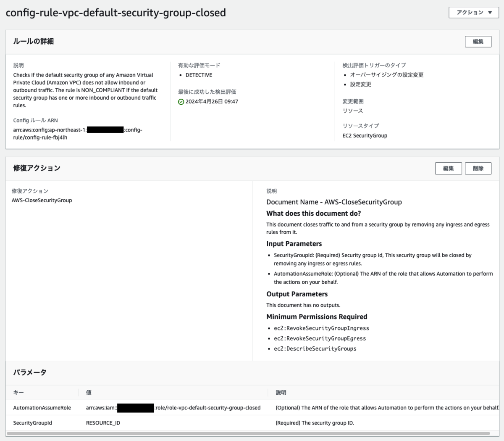Click 編集 button in ルールの詳細 panel
The height and width of the screenshot is (441, 504).
[478, 42]
